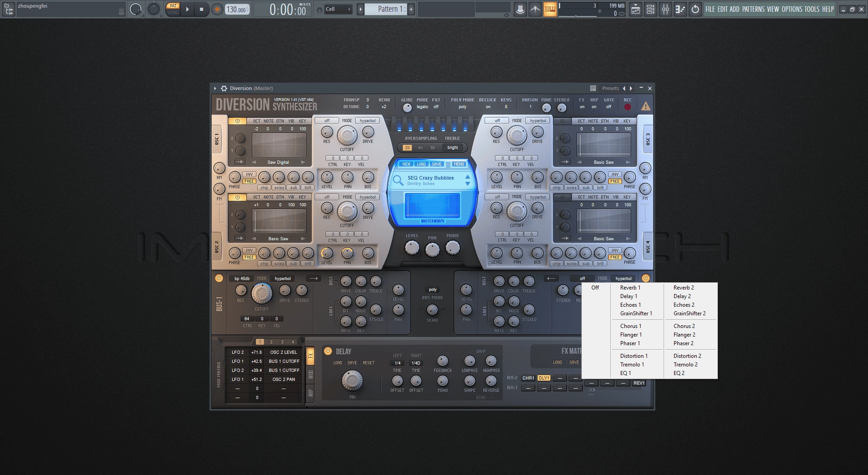This screenshot has height=475, width=868.
Task: Click the delay MIX knob
Action: click(352, 381)
